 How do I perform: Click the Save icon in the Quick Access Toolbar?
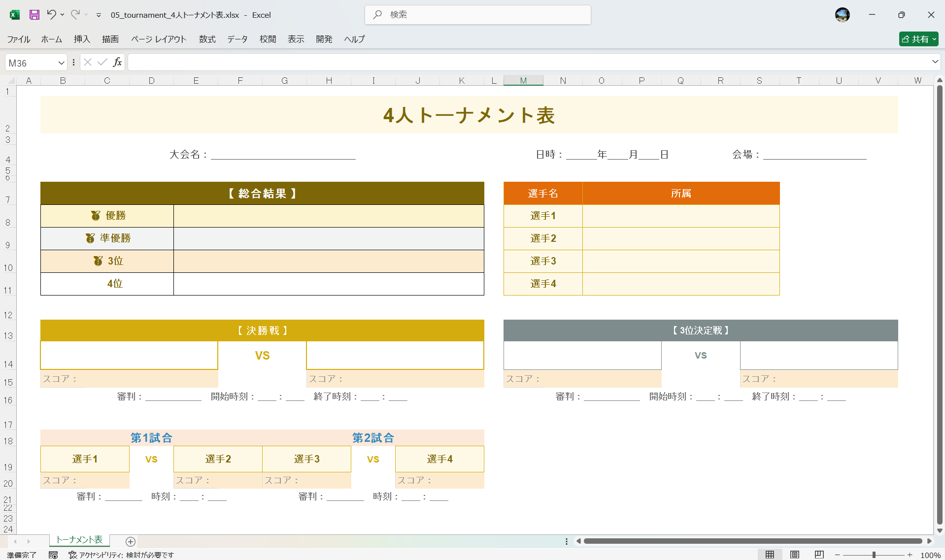(x=34, y=15)
